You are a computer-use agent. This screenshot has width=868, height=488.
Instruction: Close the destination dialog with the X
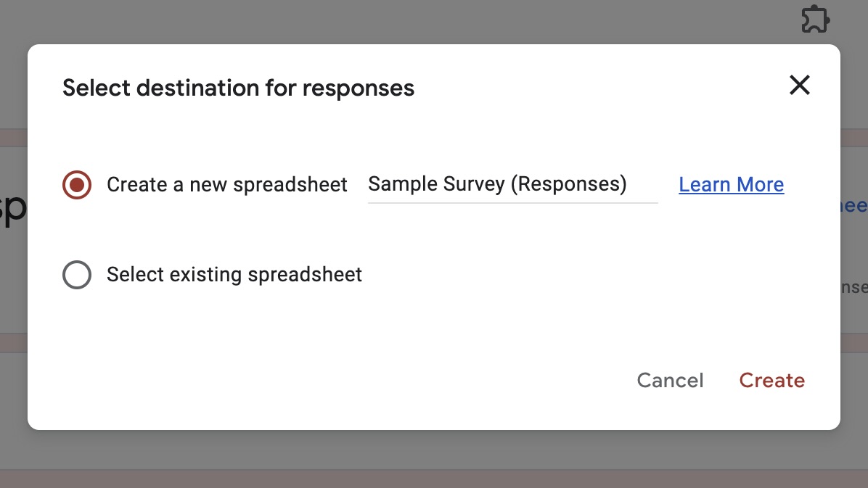(x=800, y=86)
